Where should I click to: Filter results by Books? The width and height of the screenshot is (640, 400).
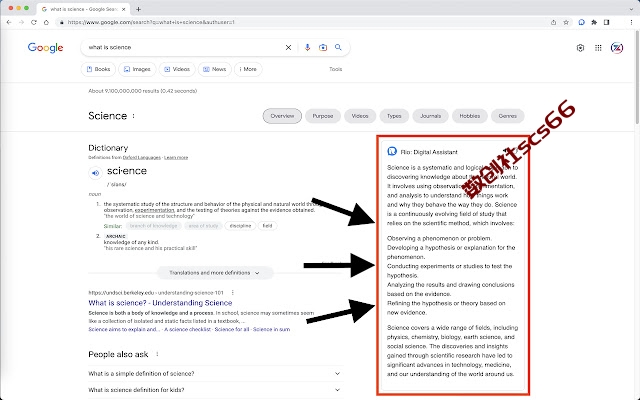[x=98, y=69]
